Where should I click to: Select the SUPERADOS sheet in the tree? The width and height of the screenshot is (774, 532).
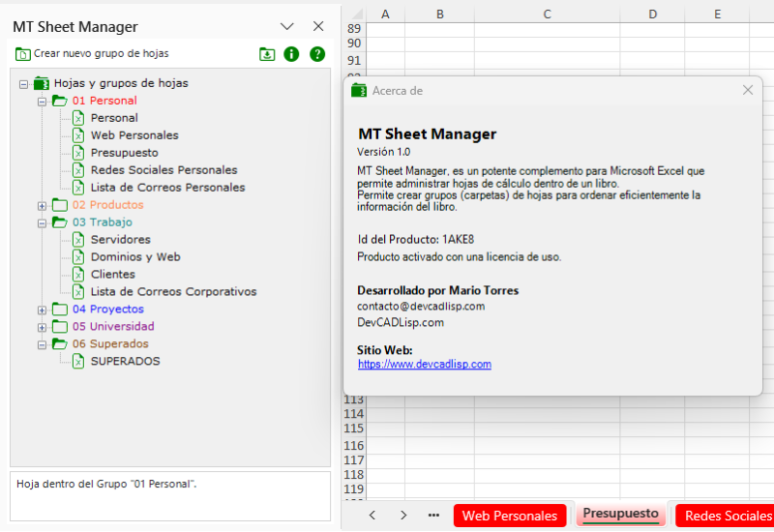(x=125, y=361)
